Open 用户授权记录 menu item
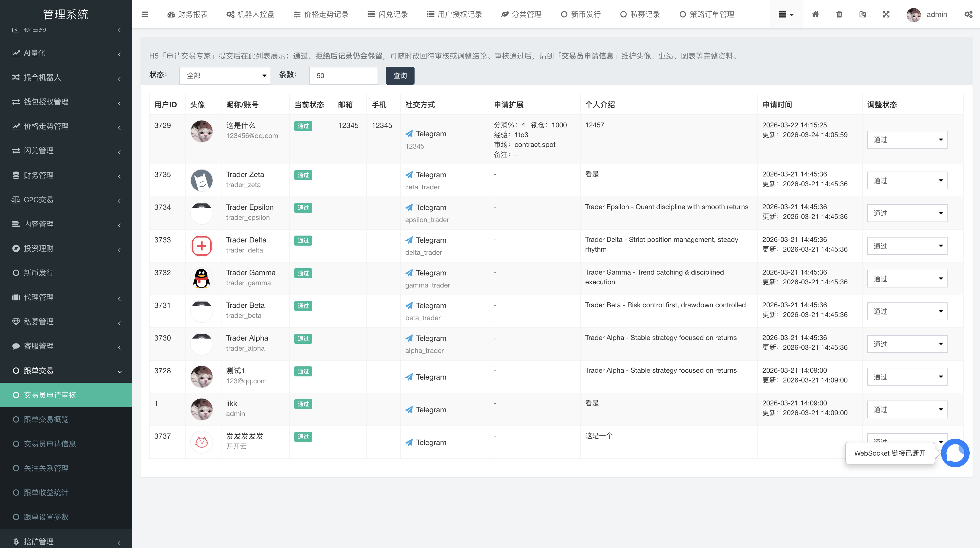Screen dimensions: 980x548 454,14
